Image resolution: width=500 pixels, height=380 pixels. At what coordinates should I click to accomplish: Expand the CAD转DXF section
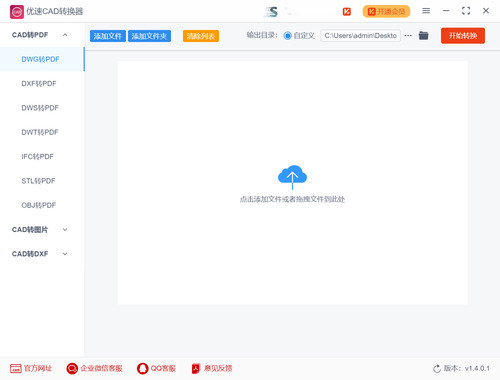coord(65,254)
